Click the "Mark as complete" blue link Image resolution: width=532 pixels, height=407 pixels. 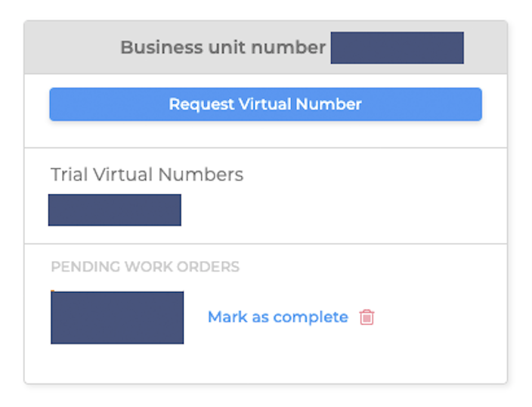[277, 317]
